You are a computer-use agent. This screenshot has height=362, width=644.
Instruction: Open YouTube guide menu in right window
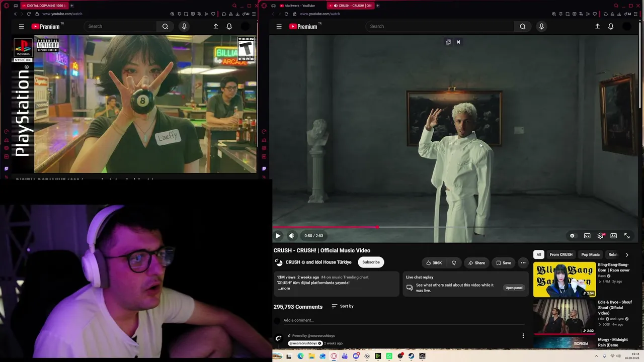tap(279, 27)
